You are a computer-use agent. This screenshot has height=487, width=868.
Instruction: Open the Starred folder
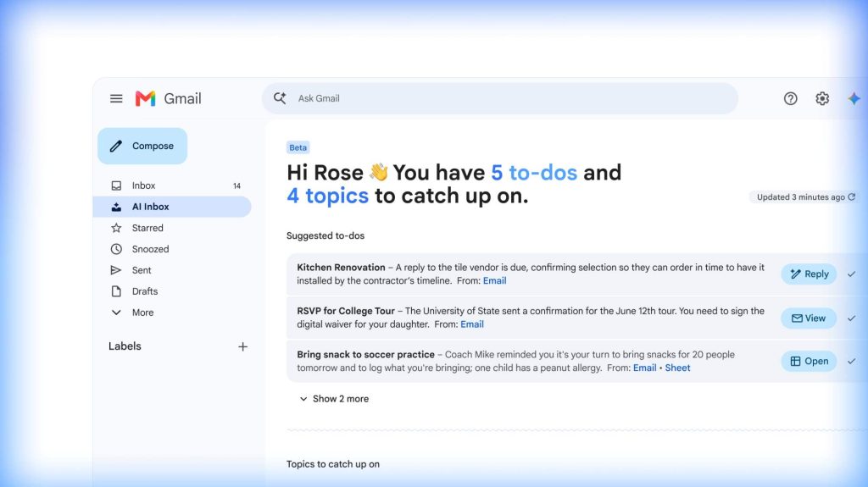172,228
